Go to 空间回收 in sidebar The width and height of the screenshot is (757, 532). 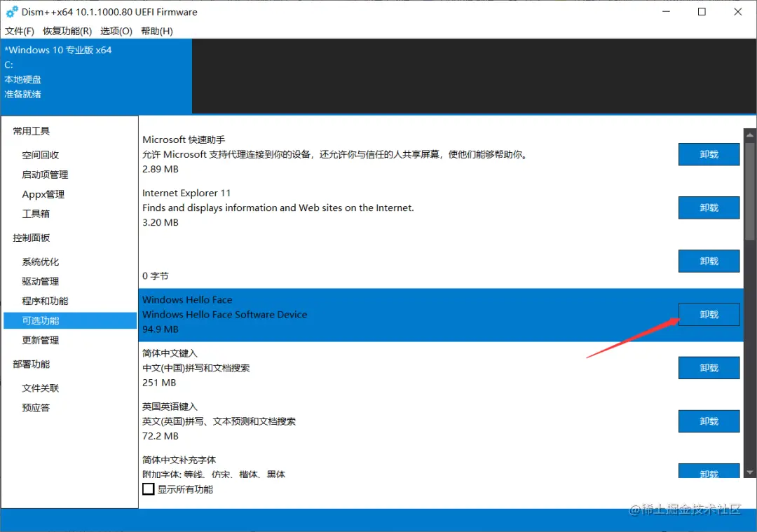41,155
